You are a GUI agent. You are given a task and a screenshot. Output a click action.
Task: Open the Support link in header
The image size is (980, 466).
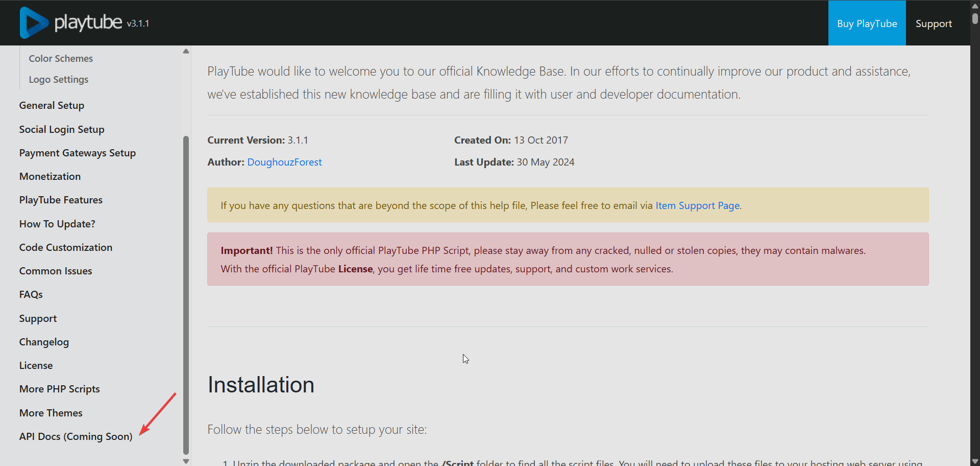point(933,24)
